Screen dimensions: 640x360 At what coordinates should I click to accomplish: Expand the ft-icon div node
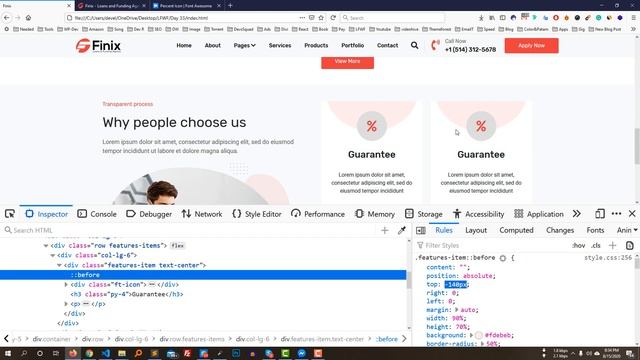coord(66,284)
